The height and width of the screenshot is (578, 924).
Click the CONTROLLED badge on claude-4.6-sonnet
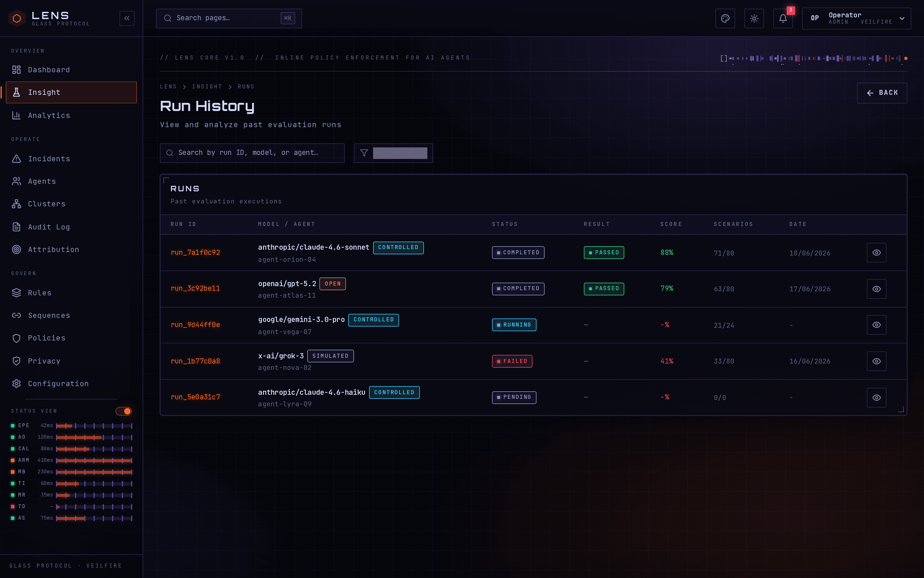click(x=398, y=248)
